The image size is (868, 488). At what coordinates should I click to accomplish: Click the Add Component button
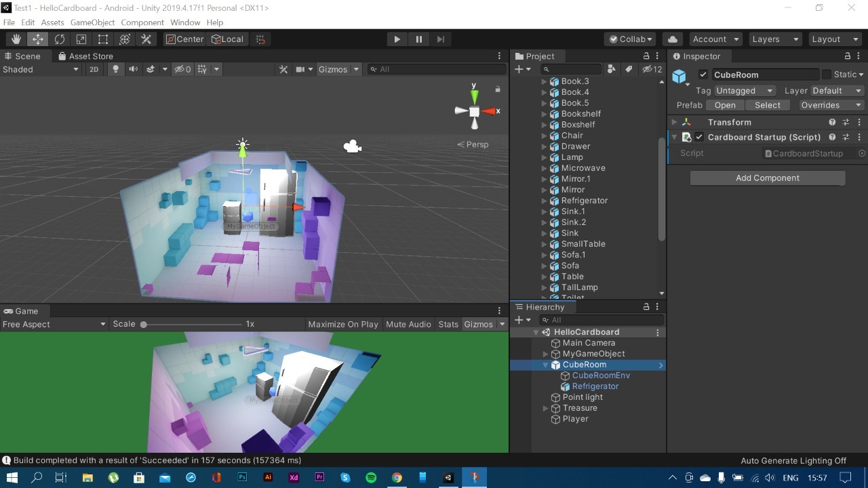[767, 178]
